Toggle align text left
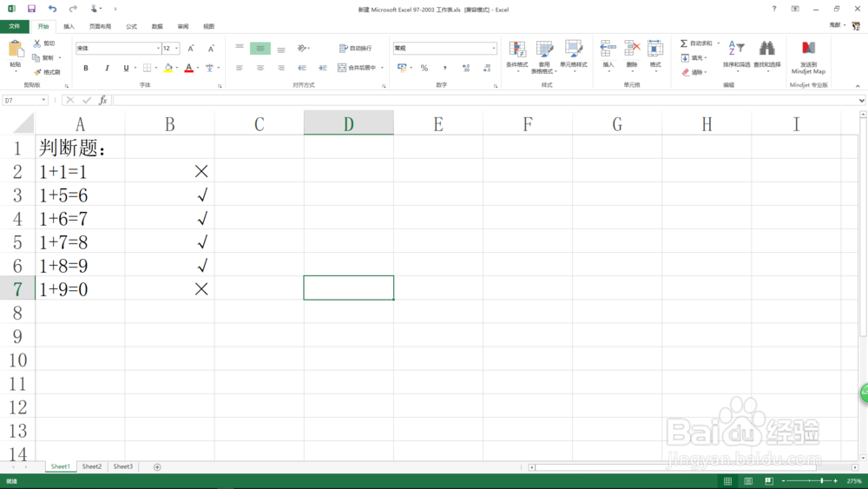This screenshot has width=868, height=489. click(240, 68)
